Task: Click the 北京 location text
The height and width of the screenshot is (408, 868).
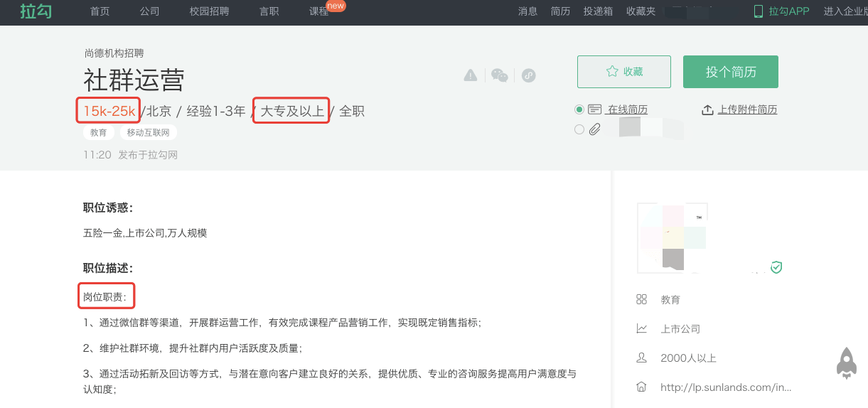Action: coord(159,111)
